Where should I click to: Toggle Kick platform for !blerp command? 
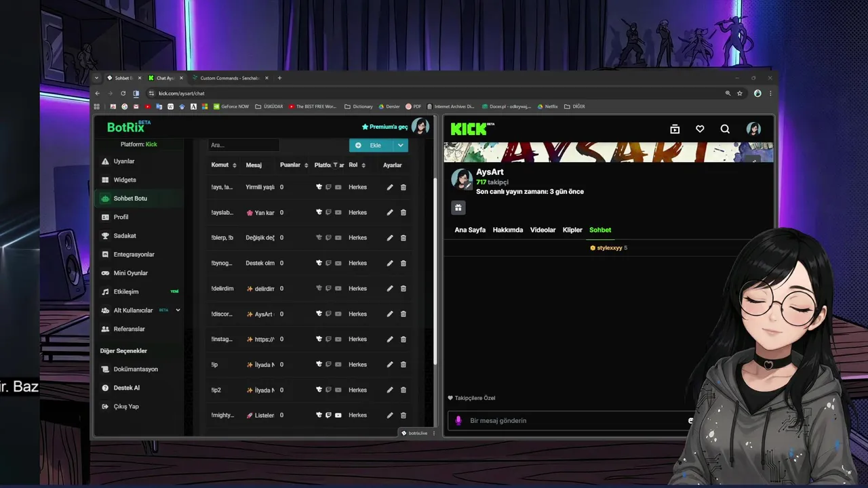click(319, 238)
